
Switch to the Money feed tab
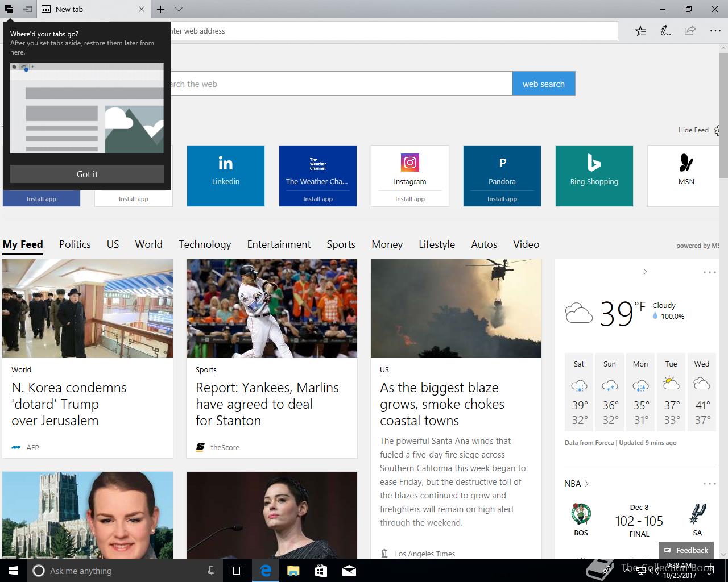coord(387,244)
